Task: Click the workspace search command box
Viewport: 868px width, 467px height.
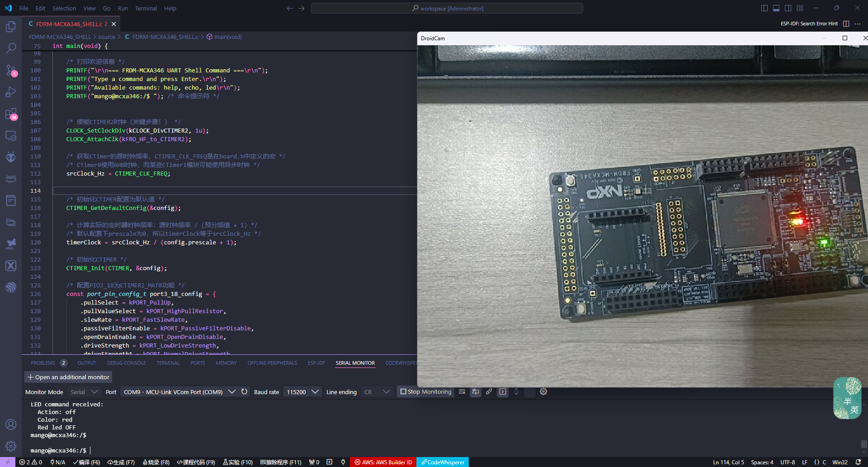Action: pos(447,8)
